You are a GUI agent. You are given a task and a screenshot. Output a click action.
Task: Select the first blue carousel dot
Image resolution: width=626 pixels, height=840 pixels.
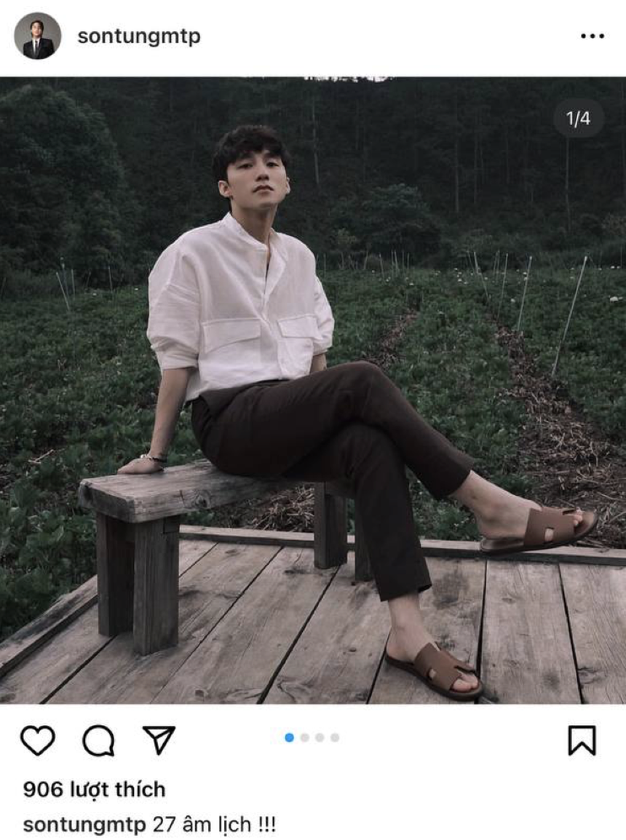289,737
